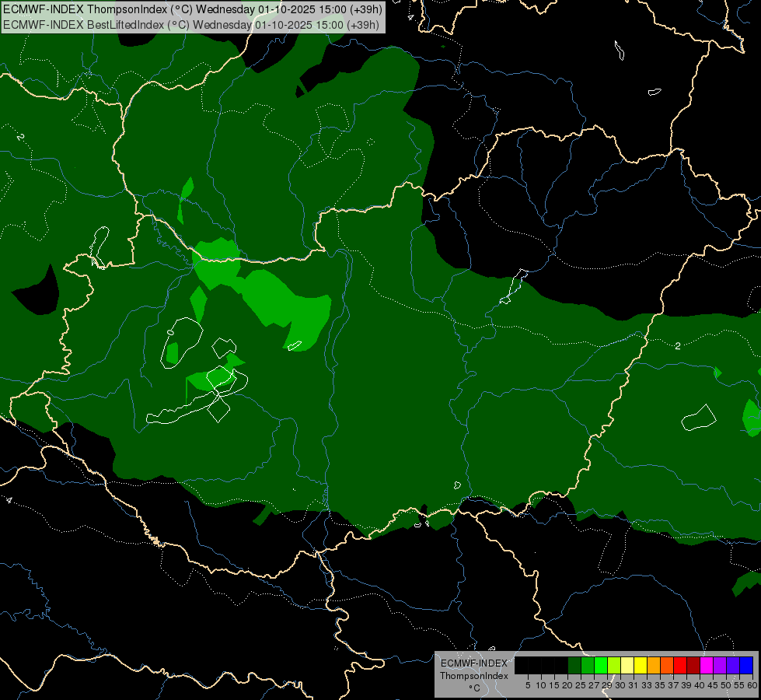761x700 pixels.
Task: Select the bright green 27-29 legend swatch
Action: tap(601, 665)
